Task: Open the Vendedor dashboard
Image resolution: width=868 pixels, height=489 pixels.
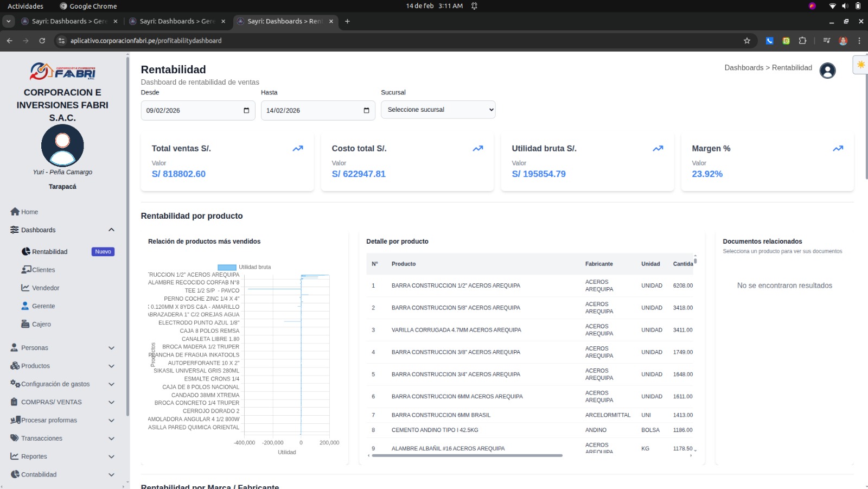Action: tap(46, 288)
